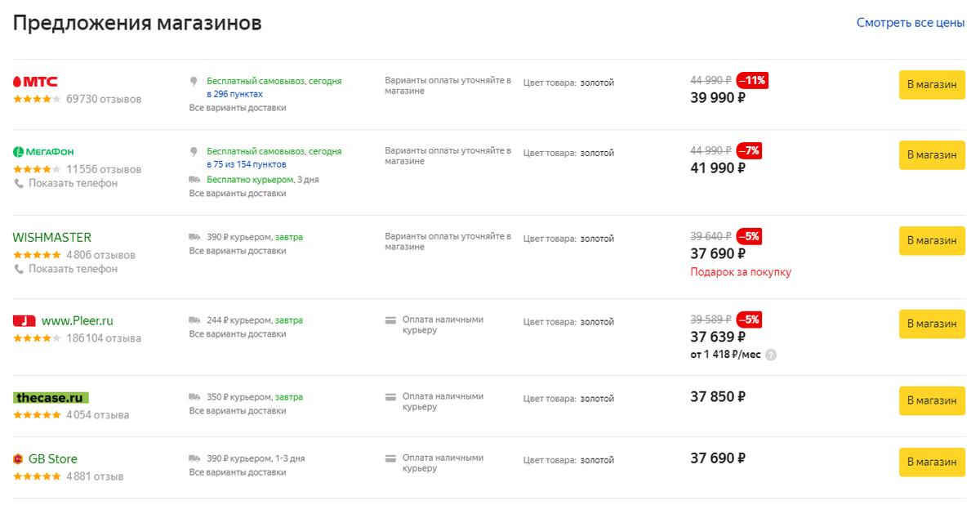Go to WISHMASTER store via 'В магазин'
Image resolution: width=980 pixels, height=514 pixels.
point(932,240)
